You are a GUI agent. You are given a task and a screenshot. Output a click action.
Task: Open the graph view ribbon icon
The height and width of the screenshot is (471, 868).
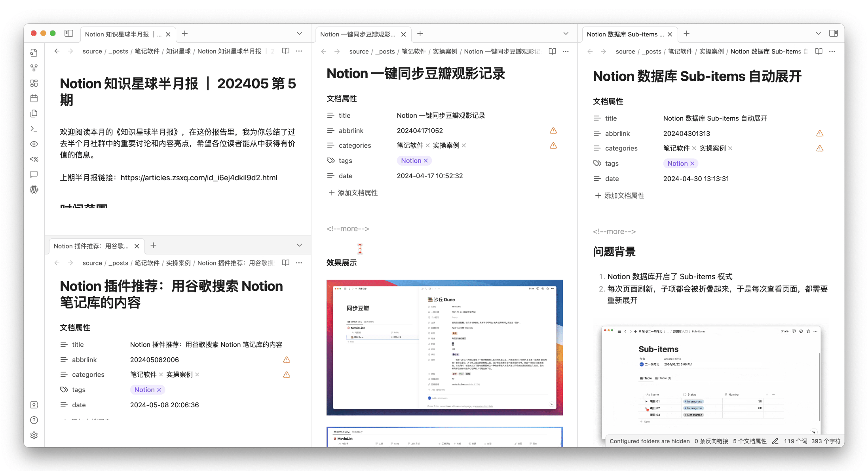[34, 68]
